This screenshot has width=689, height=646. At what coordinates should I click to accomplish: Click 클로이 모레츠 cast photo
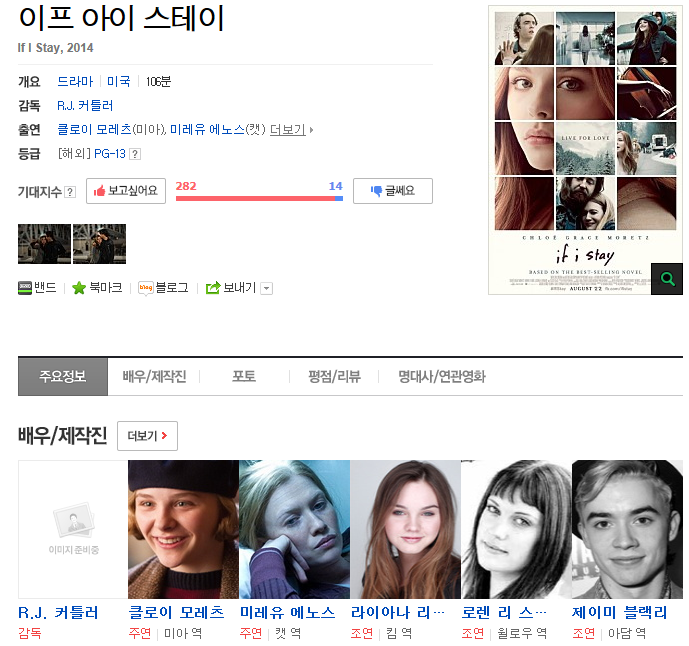[x=183, y=529]
